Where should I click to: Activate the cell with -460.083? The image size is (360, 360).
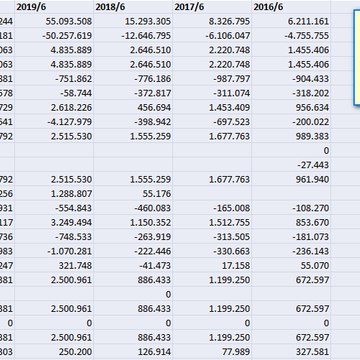click(133, 208)
